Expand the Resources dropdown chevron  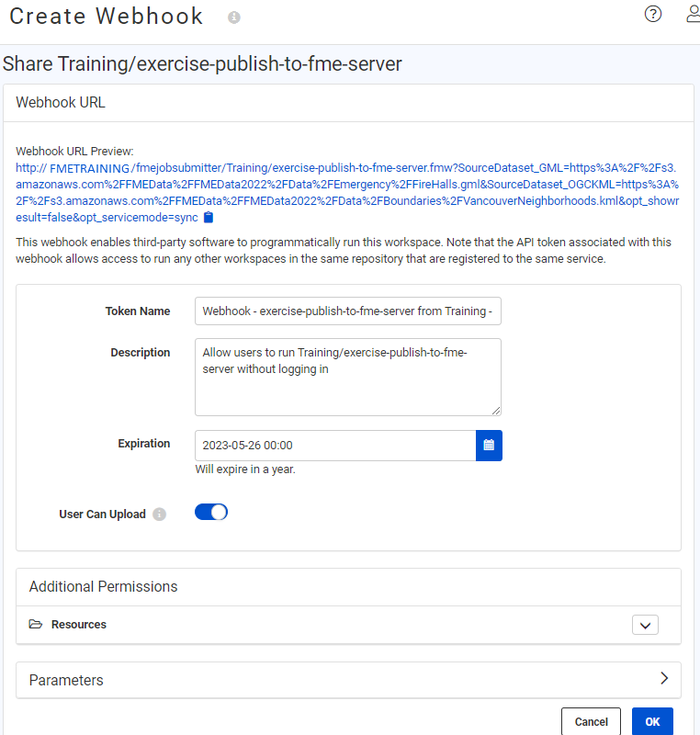(x=645, y=624)
